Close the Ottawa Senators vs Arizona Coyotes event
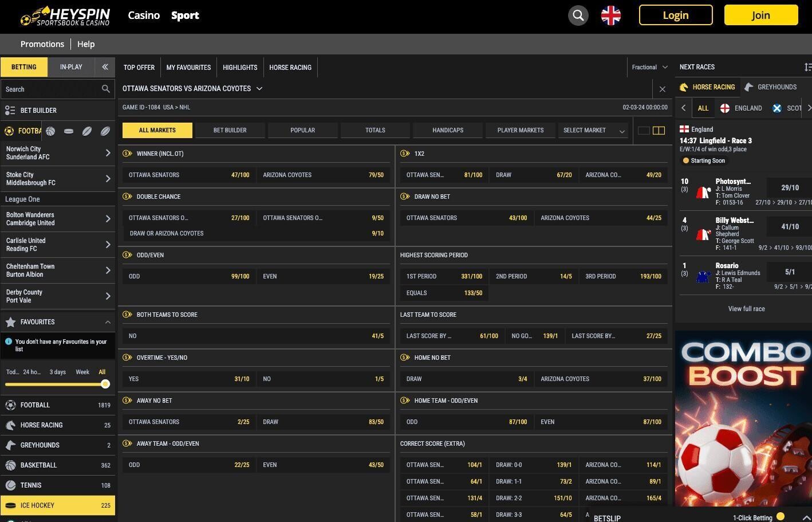This screenshot has height=522, width=812. coord(663,89)
